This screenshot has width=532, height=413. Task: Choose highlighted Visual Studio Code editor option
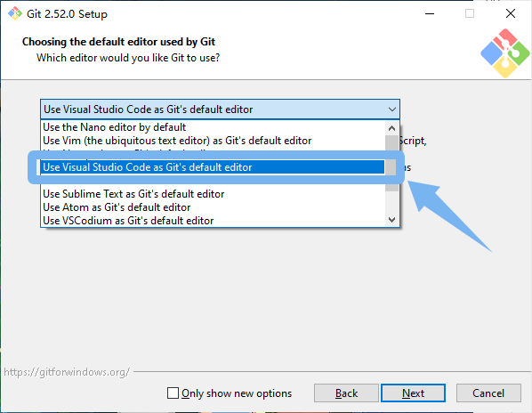[x=213, y=167]
